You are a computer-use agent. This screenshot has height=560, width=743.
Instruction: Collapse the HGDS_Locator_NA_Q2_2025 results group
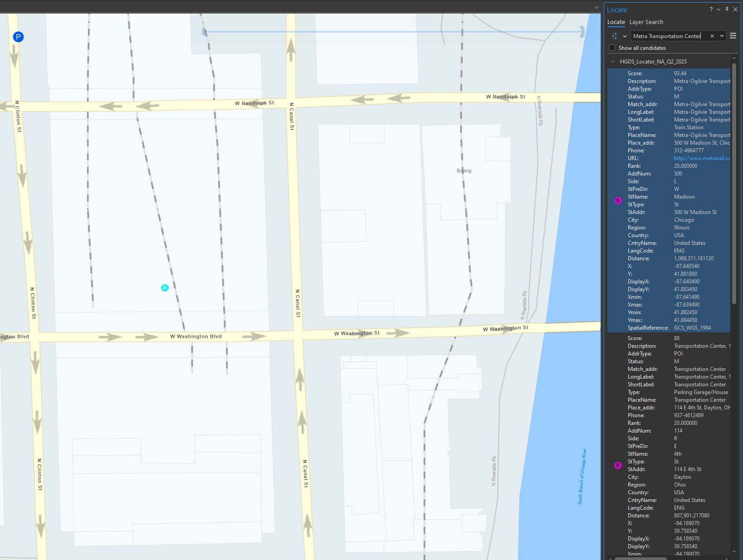click(613, 62)
